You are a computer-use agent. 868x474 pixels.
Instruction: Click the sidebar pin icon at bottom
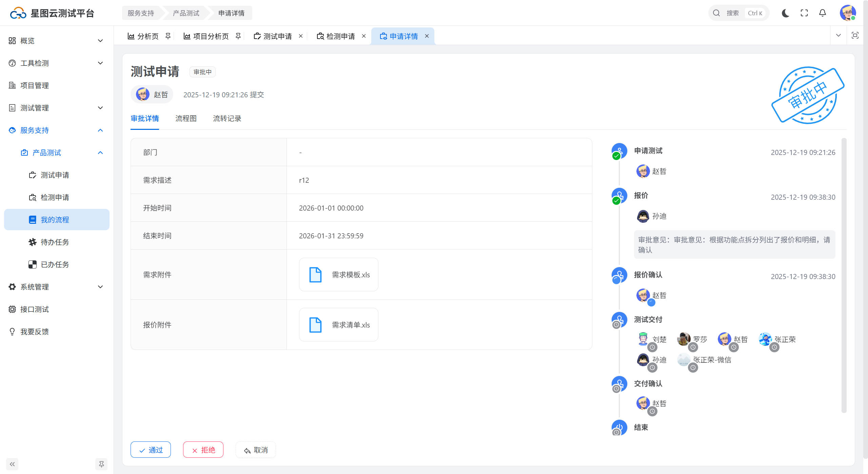point(101,464)
